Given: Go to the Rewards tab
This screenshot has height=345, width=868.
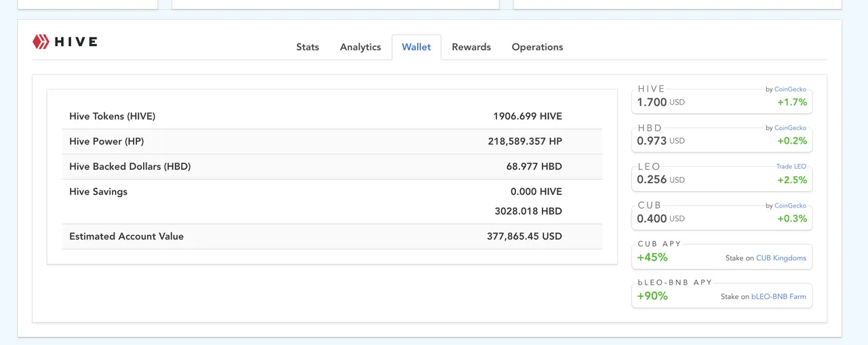Looking at the screenshot, I should (471, 47).
